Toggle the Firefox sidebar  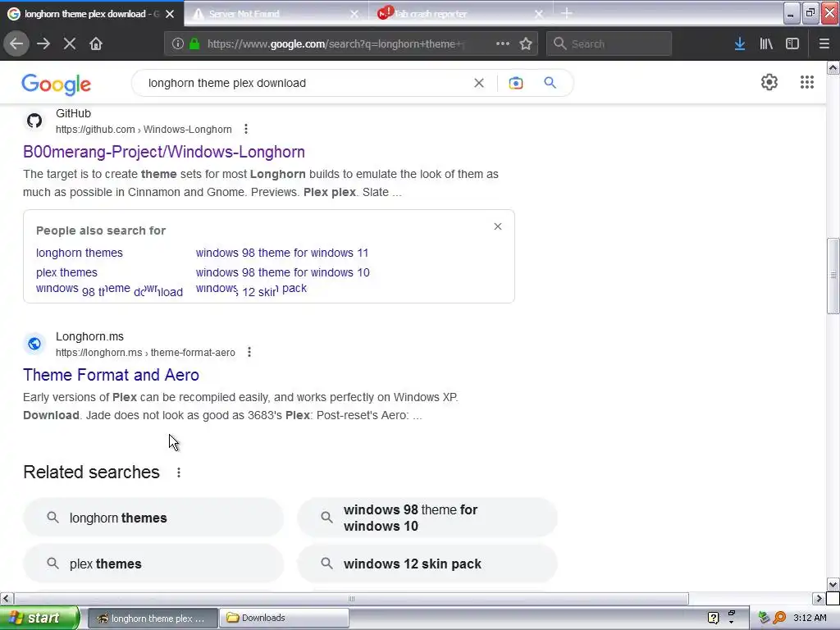792,44
